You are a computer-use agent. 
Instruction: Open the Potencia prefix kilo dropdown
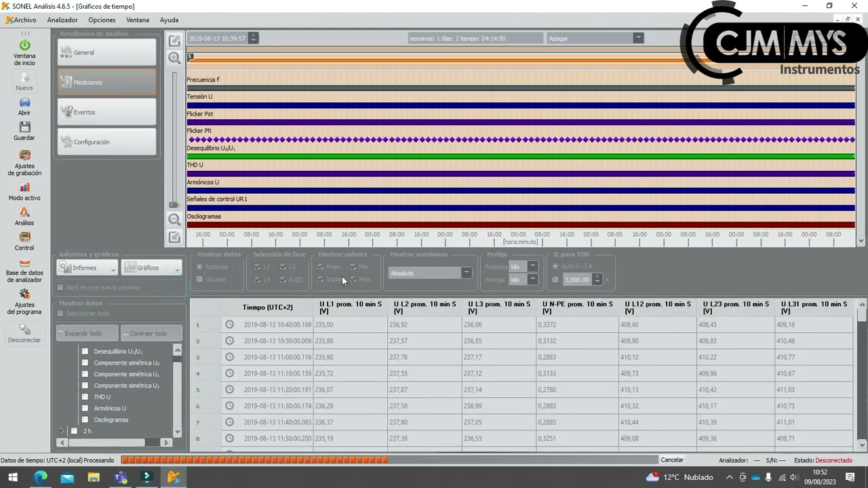524,266
